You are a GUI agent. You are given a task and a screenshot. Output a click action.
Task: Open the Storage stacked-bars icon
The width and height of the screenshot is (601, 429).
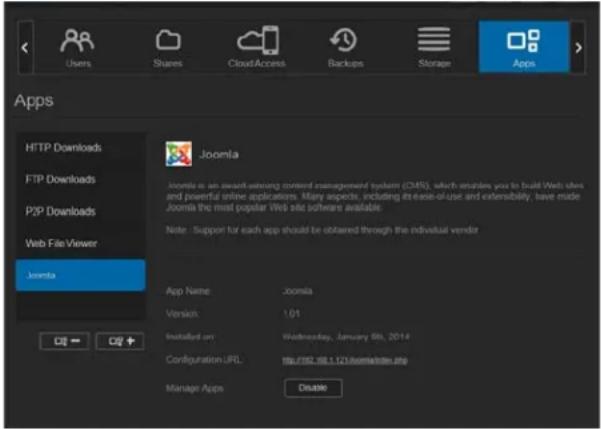pyautogui.click(x=434, y=39)
